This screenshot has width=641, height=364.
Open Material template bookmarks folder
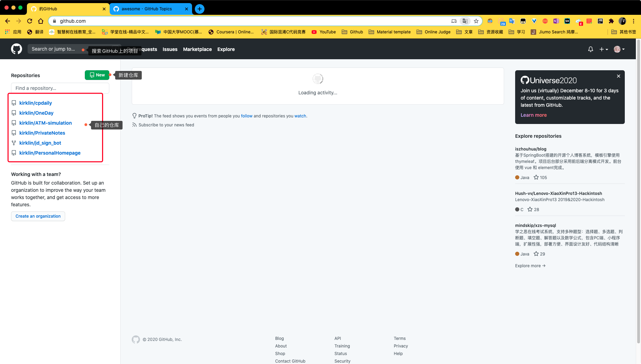tap(390, 32)
